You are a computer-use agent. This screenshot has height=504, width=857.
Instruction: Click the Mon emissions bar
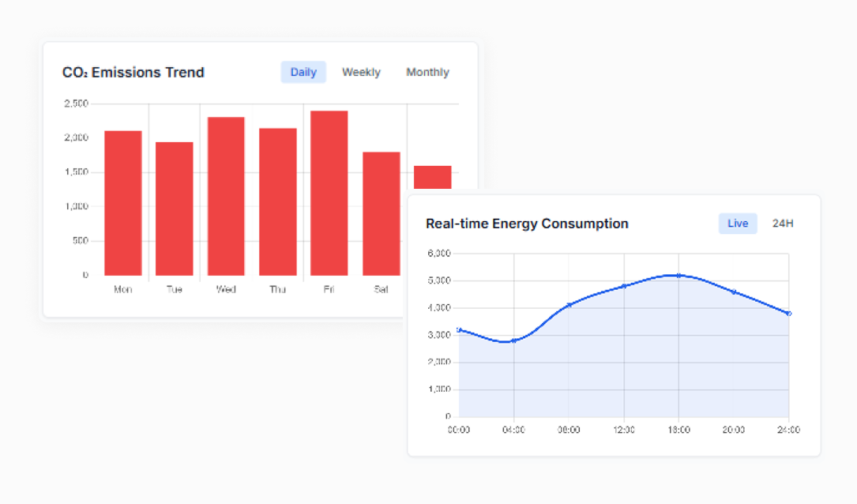tap(122, 203)
